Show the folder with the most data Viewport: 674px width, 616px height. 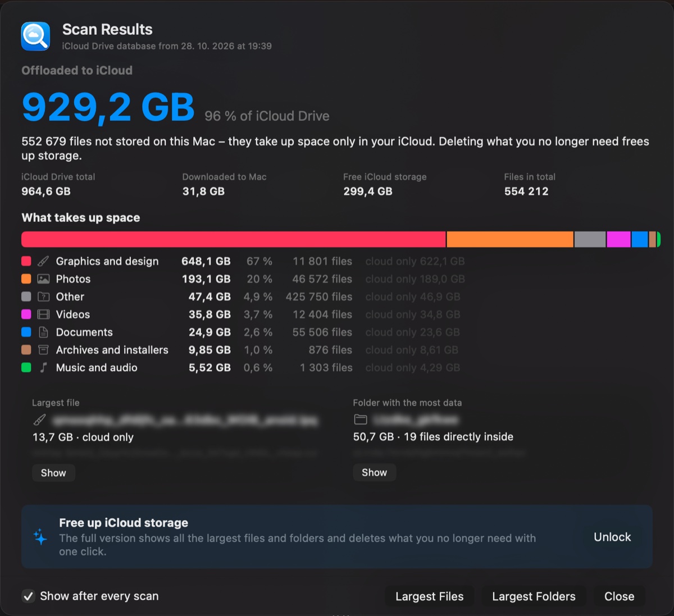[374, 472]
